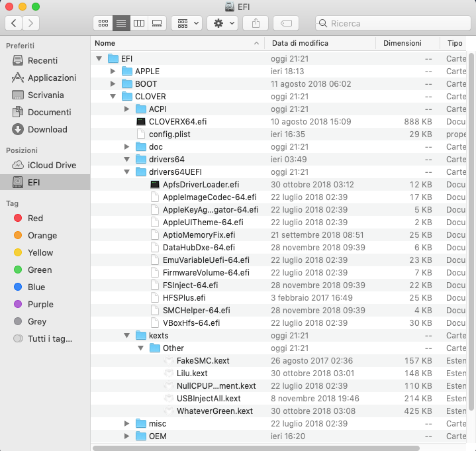Select SMCHelper-64.efi row
Screen dimensions: 476x451
point(278,311)
